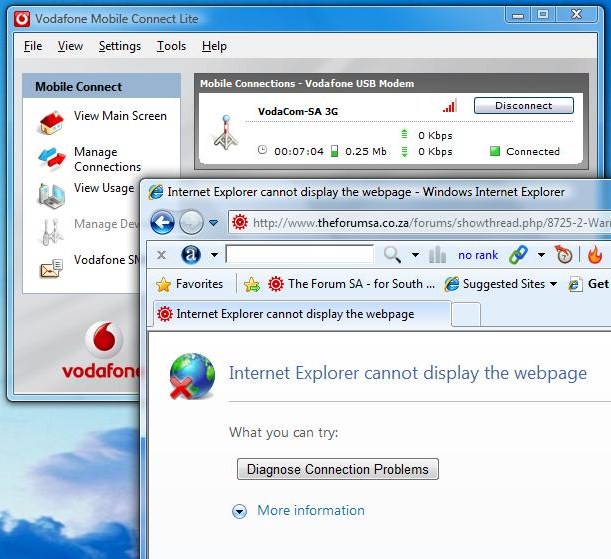Open the Settings menu
The image size is (611, 559).
point(120,46)
